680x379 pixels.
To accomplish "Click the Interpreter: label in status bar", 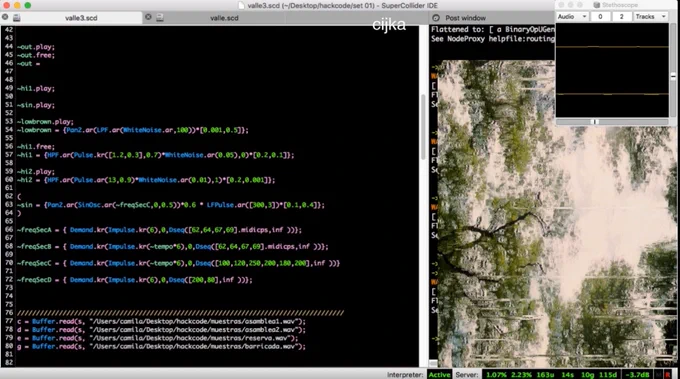I will (x=405, y=375).
